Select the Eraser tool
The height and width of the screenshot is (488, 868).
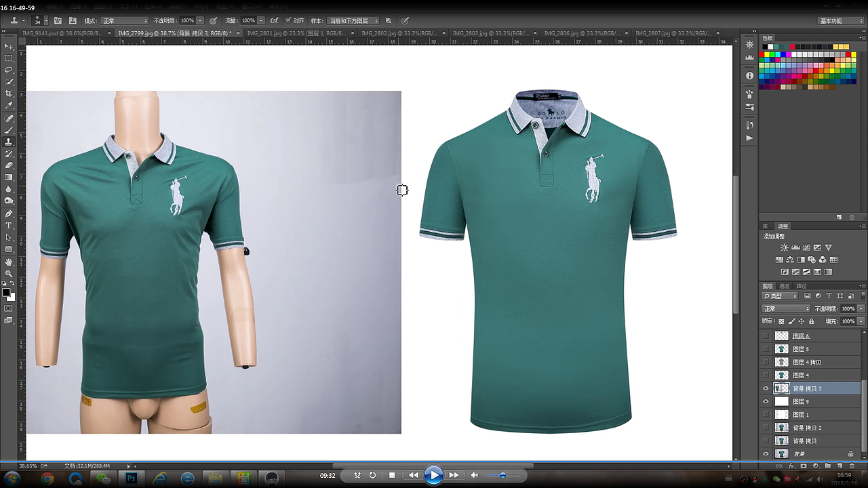coord(9,165)
